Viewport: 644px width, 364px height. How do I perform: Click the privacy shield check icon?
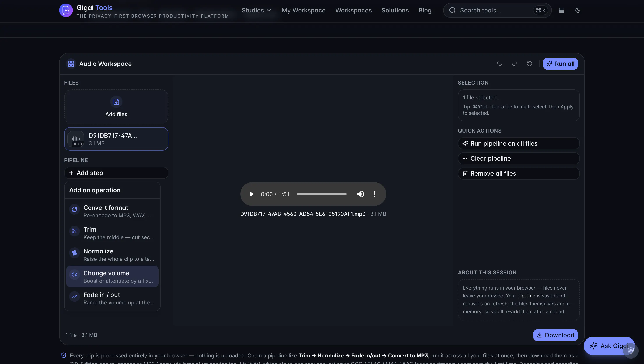pyautogui.click(x=64, y=355)
